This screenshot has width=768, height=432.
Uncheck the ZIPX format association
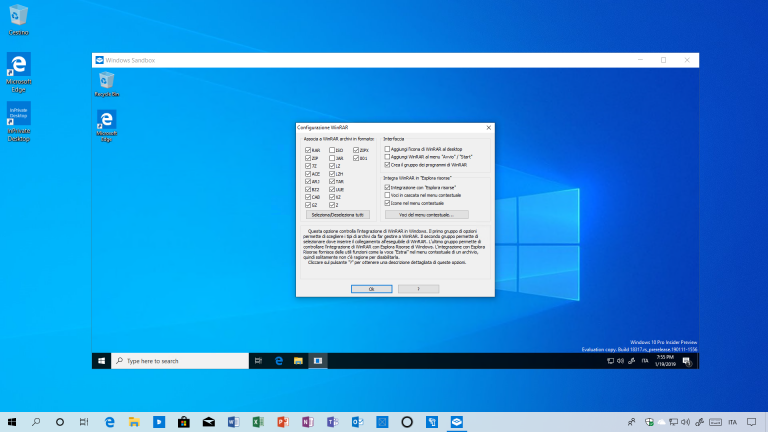point(356,150)
